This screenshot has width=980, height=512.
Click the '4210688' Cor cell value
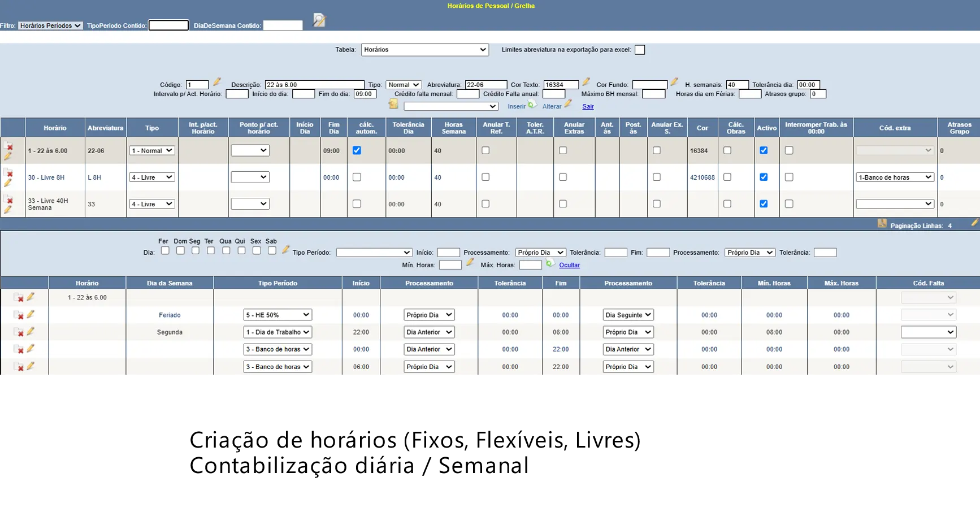[x=702, y=177]
